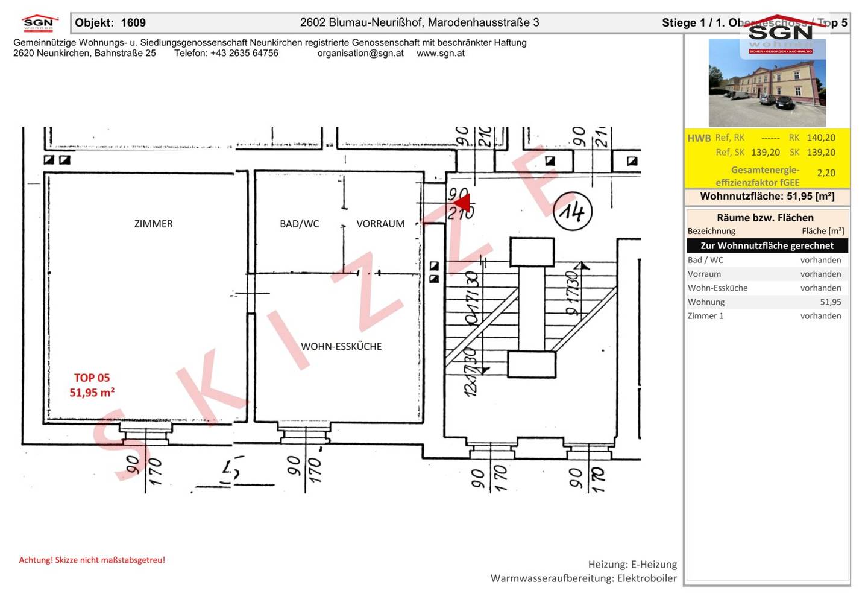Click the 'Heizung: E-Heizung' note
The width and height of the screenshot is (868, 614).
point(632,565)
